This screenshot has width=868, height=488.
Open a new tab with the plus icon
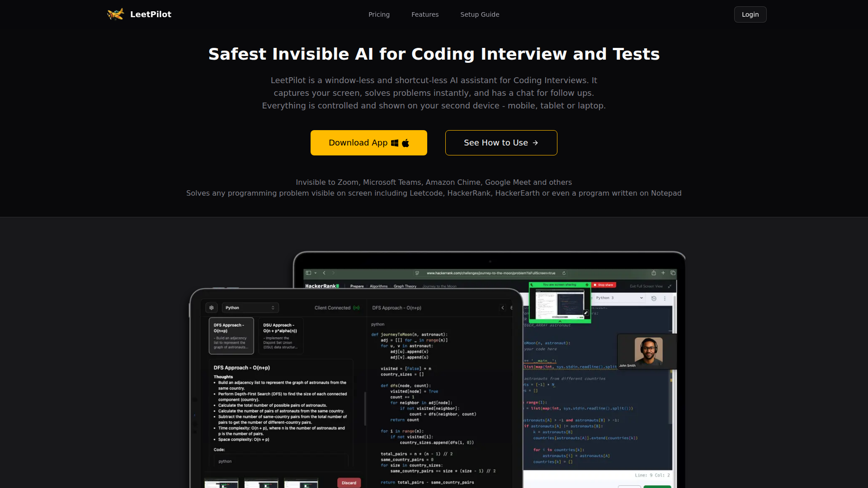coord(663,273)
